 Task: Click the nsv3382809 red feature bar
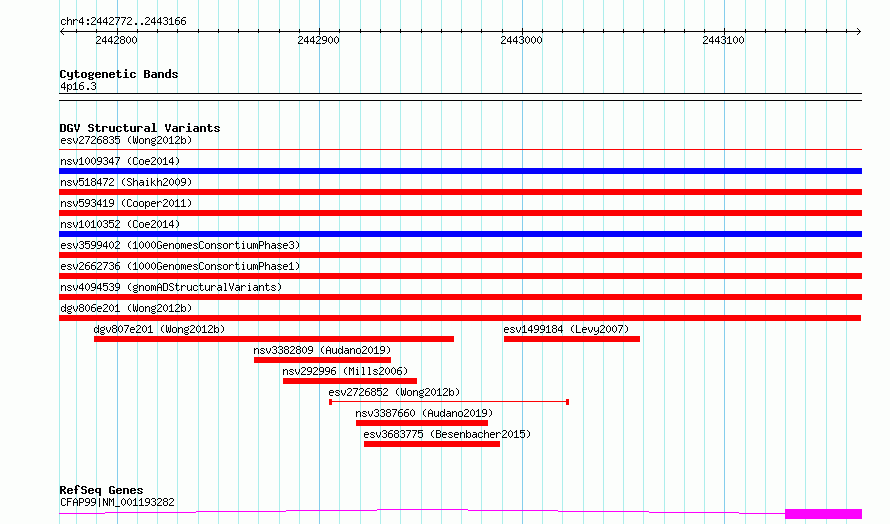click(322, 360)
